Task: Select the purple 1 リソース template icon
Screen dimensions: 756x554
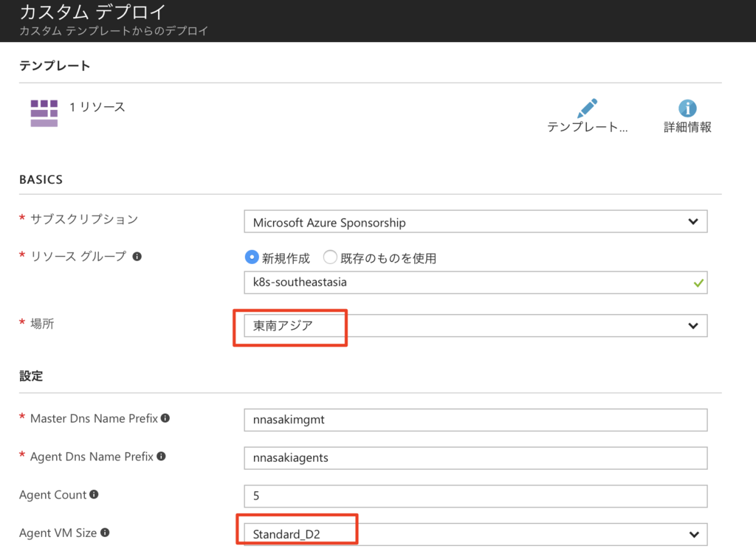Action: (44, 112)
